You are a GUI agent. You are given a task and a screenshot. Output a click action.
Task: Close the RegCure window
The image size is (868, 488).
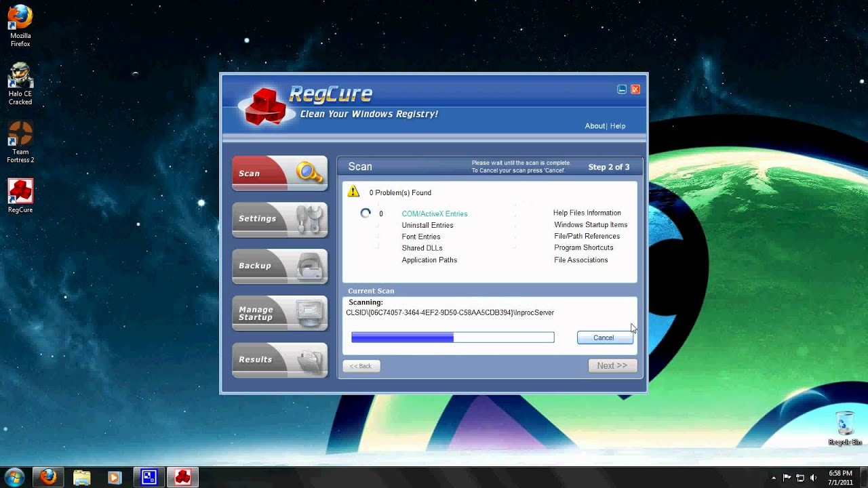pos(635,89)
